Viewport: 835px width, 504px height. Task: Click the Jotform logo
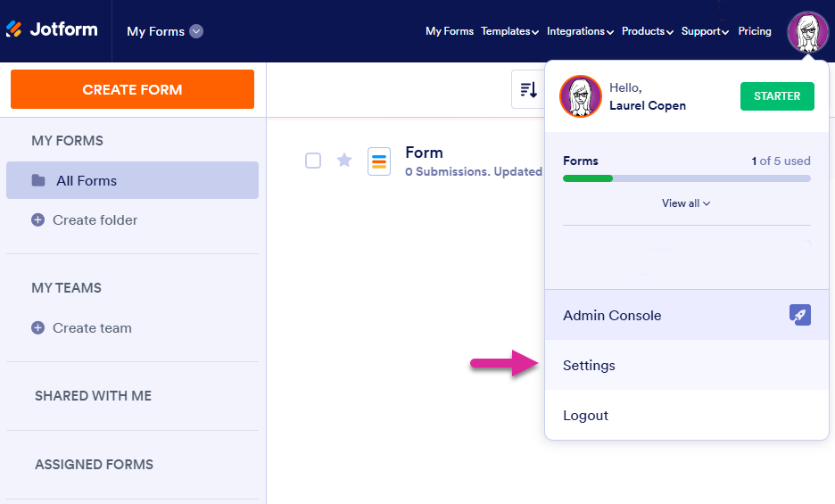coord(52,29)
